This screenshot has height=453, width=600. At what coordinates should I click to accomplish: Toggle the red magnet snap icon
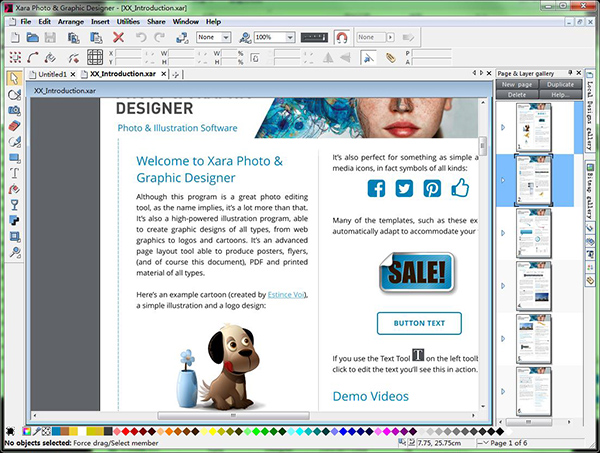point(341,37)
